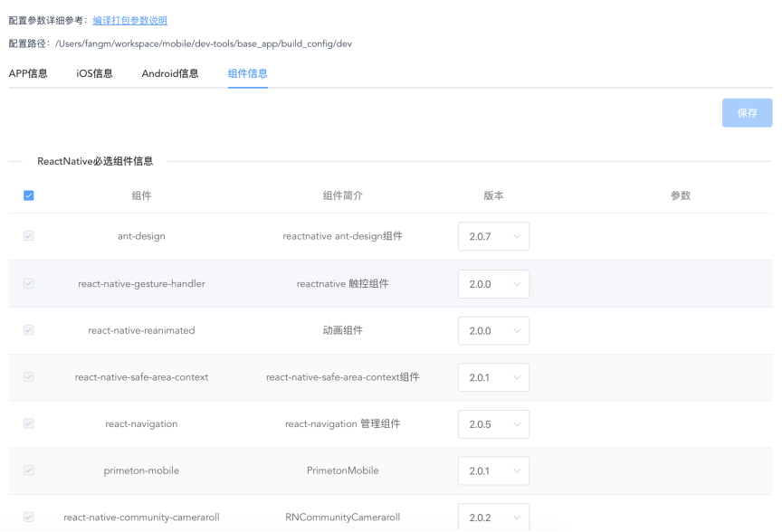Toggle the react-native-reanimated row checkbox
Viewport: 782px width, 532px height.
click(28, 330)
